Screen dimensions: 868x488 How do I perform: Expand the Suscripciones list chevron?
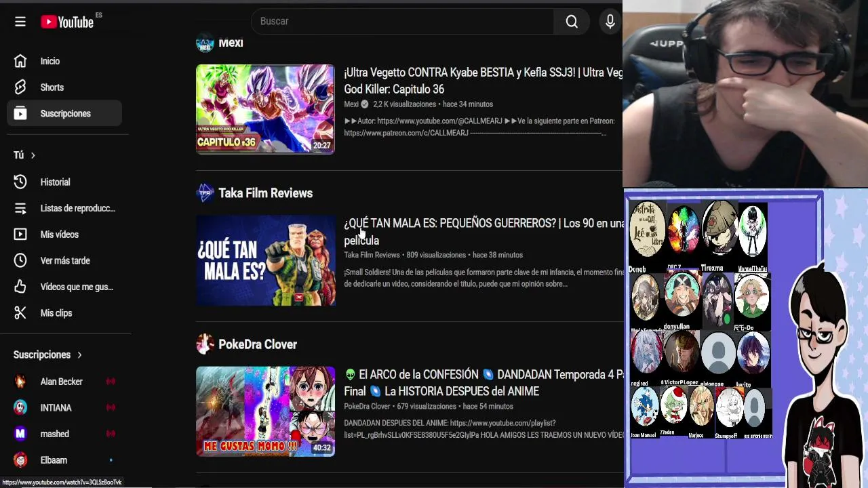[x=79, y=355]
